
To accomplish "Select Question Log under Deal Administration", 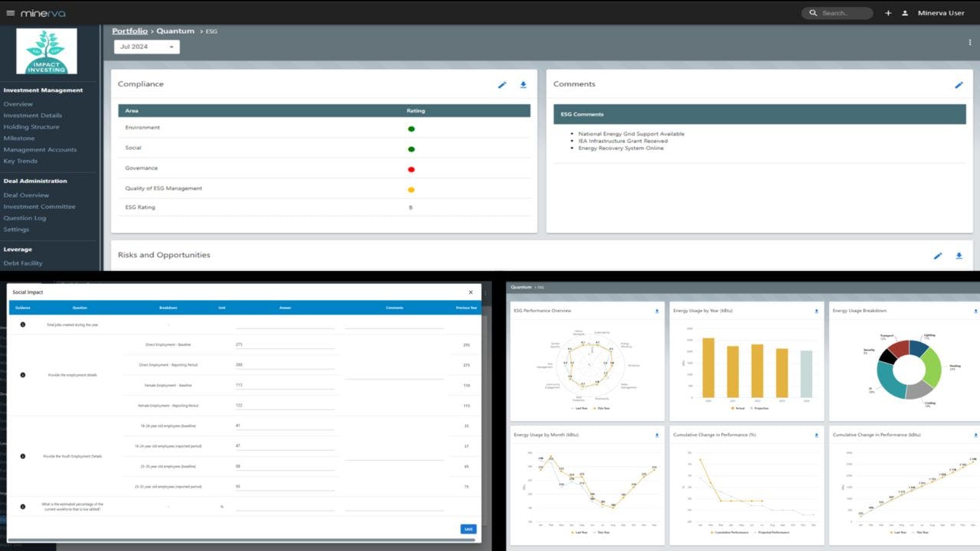I will click(27, 217).
